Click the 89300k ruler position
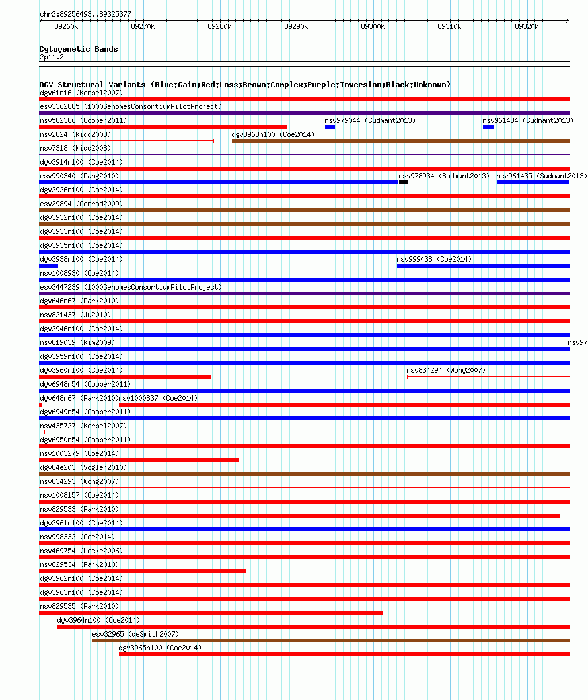This screenshot has height=700, width=588. coord(373,27)
